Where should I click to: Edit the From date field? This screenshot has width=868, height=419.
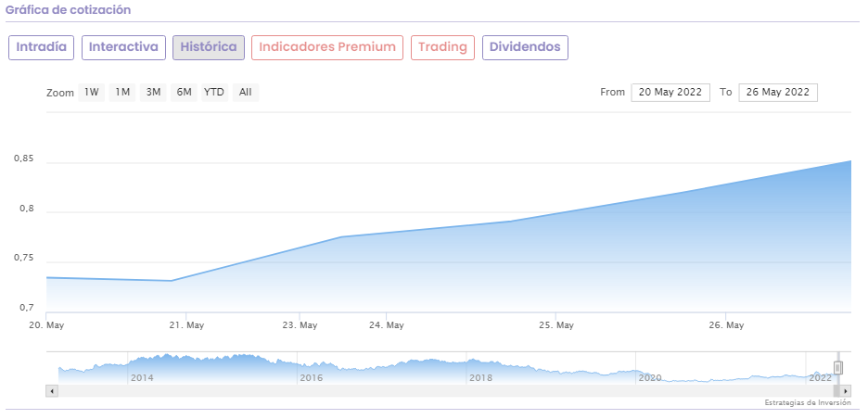point(670,93)
